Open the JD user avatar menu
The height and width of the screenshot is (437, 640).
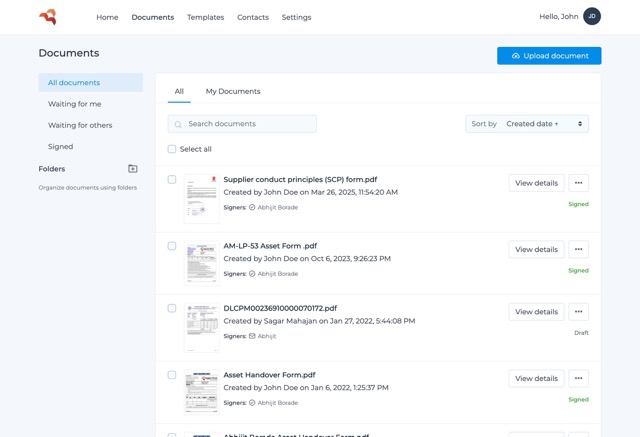click(592, 16)
